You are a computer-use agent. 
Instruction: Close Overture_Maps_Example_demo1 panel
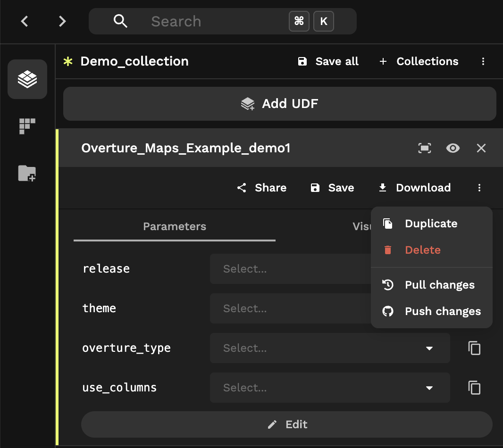[481, 148]
